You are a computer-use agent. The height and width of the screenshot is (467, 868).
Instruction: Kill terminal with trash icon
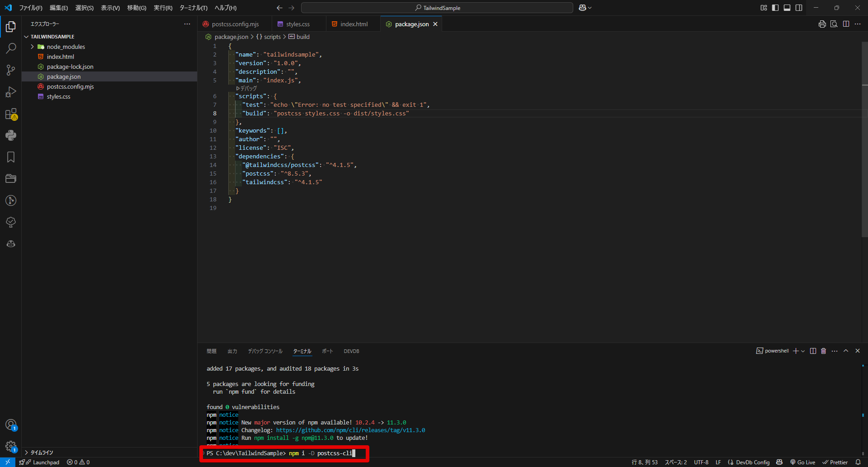click(823, 351)
